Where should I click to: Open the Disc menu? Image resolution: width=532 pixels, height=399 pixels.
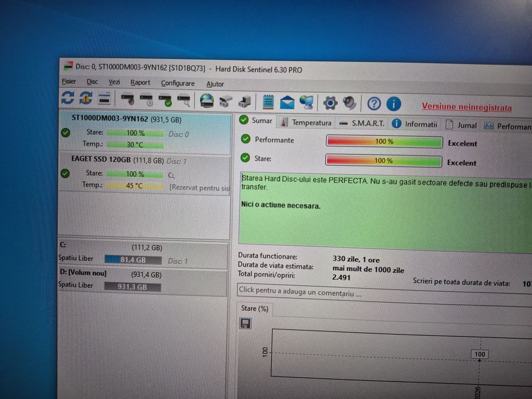(92, 82)
